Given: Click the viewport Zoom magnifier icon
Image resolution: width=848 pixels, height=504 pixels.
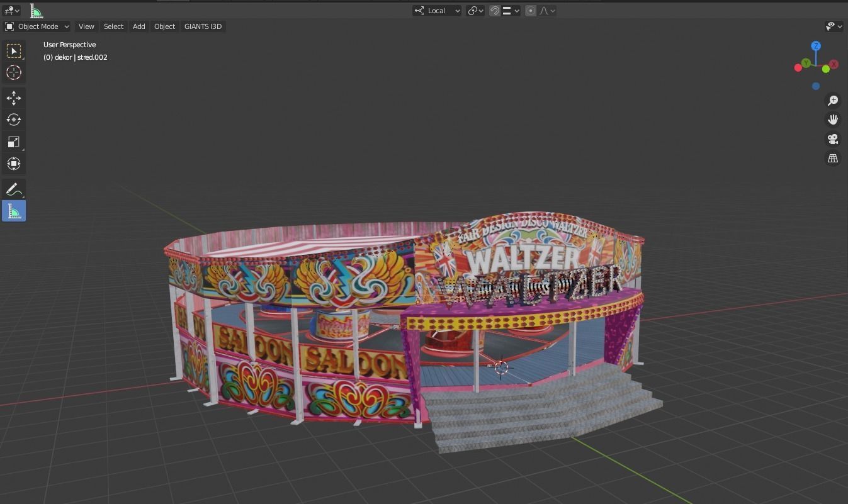Looking at the screenshot, I should tap(832, 100).
